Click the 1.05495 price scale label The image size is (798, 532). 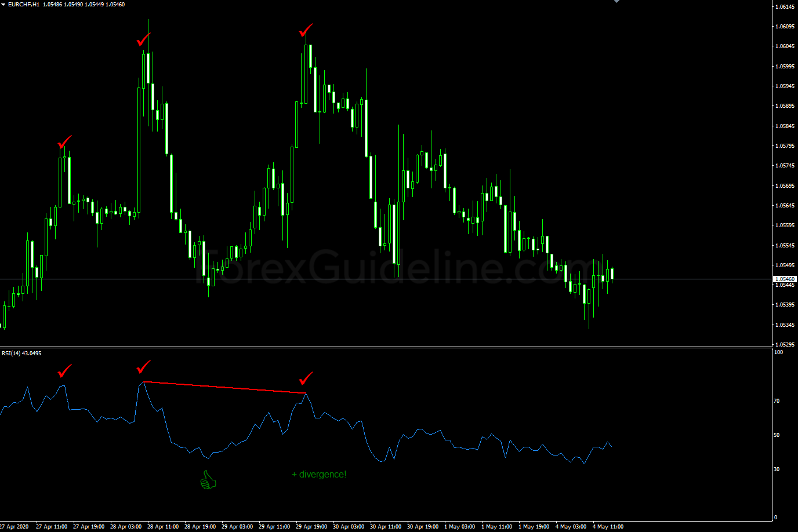[x=785, y=265]
